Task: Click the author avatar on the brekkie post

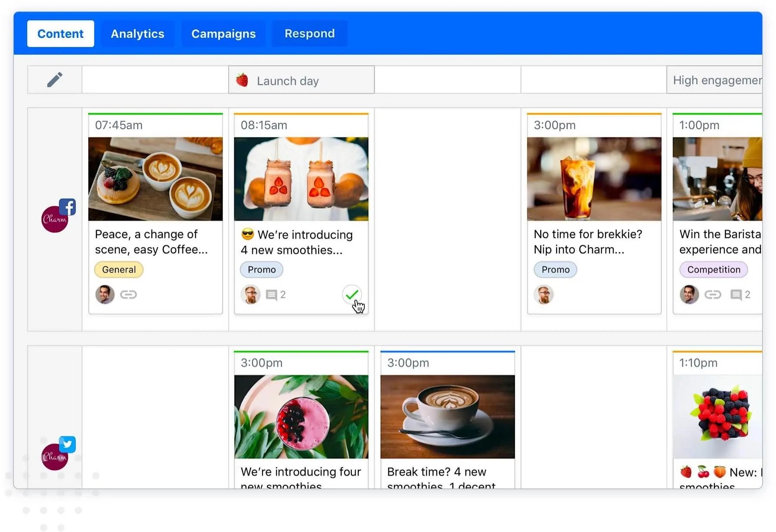Action: [x=544, y=295]
